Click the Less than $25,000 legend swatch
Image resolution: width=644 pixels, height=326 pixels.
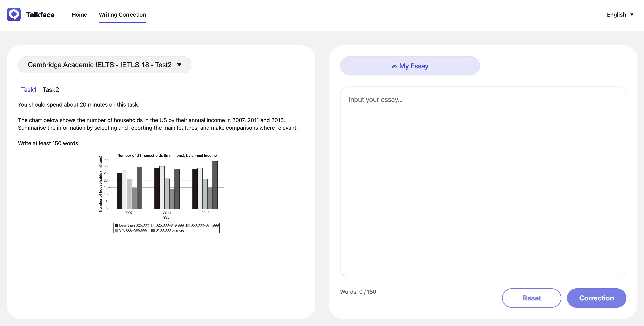(x=116, y=225)
